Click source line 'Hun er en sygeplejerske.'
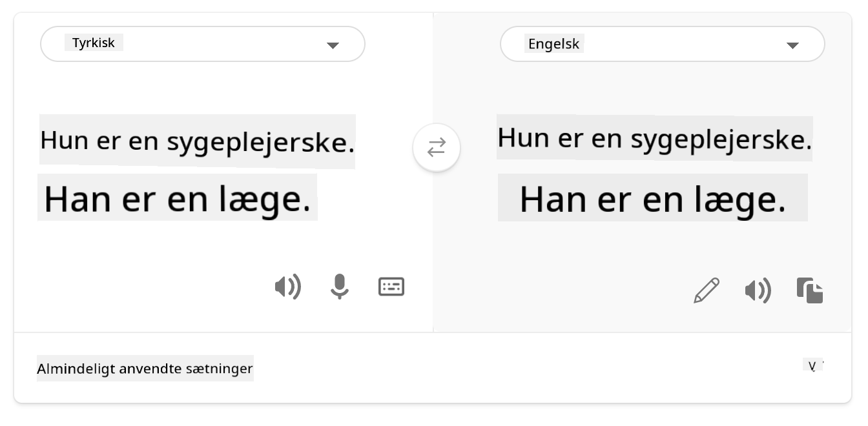The image size is (868, 426). (197, 141)
